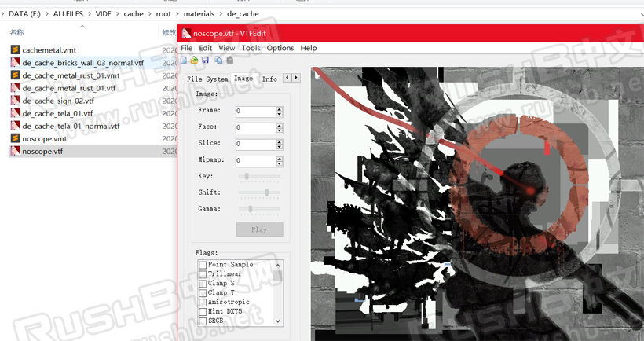The width and height of the screenshot is (644, 341).
Task: Navigate to the materials breadcrumb folder
Action: click(199, 13)
